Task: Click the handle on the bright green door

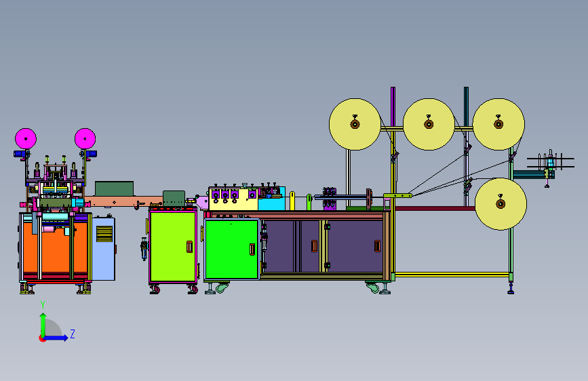Action: click(x=252, y=249)
